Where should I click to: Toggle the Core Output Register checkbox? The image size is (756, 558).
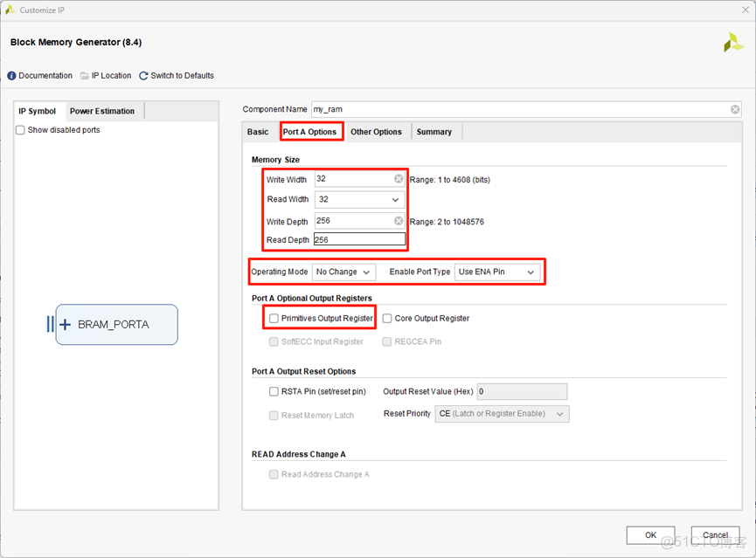click(x=387, y=319)
